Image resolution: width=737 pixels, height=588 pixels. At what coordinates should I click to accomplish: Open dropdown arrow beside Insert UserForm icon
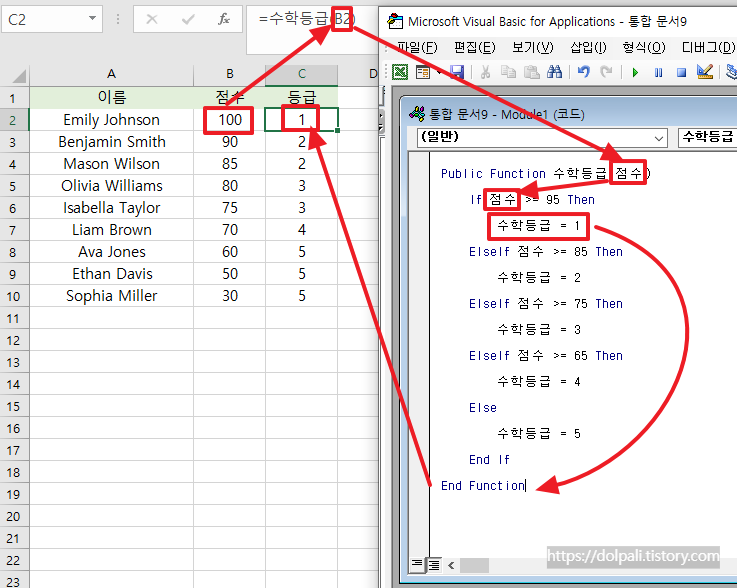coord(439,73)
